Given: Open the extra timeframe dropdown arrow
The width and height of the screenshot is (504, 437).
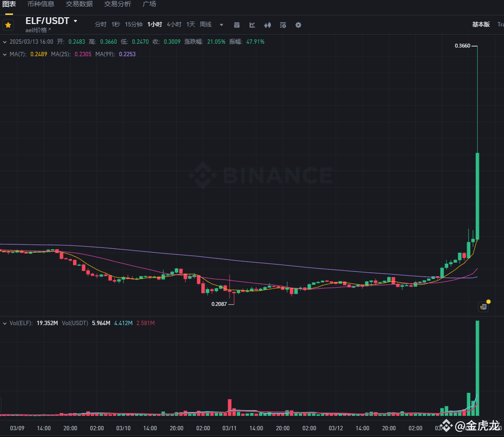Looking at the screenshot, I should click(221, 24).
